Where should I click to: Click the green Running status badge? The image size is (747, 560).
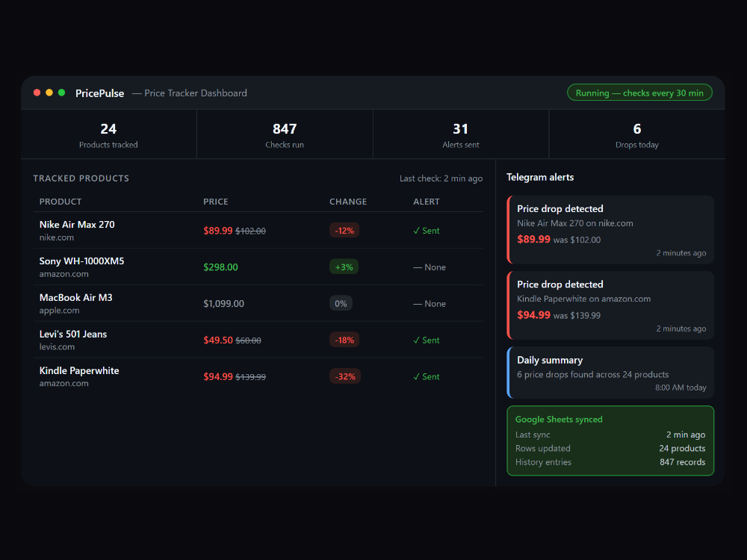click(639, 93)
